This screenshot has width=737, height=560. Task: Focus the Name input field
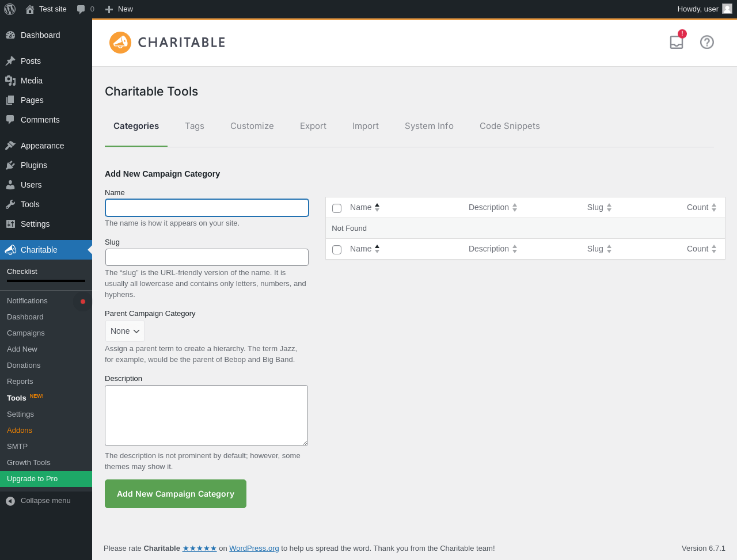coord(207,208)
